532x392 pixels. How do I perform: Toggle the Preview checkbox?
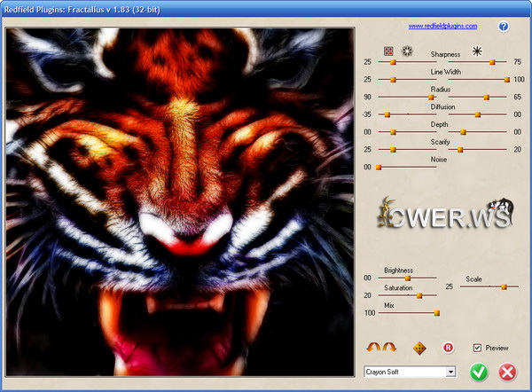pyautogui.click(x=477, y=348)
